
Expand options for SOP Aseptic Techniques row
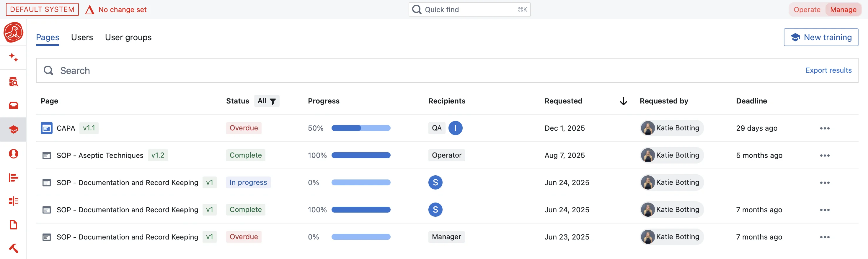[x=825, y=156]
